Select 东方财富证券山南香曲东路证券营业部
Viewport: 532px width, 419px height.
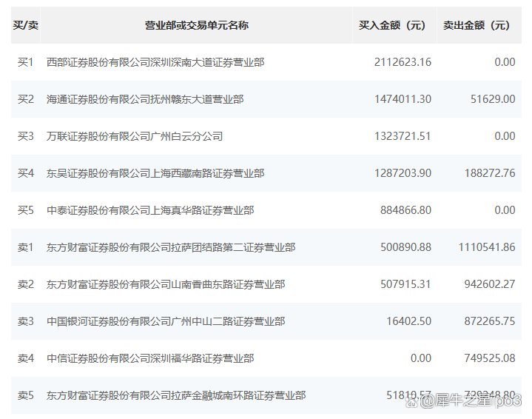[x=166, y=284]
